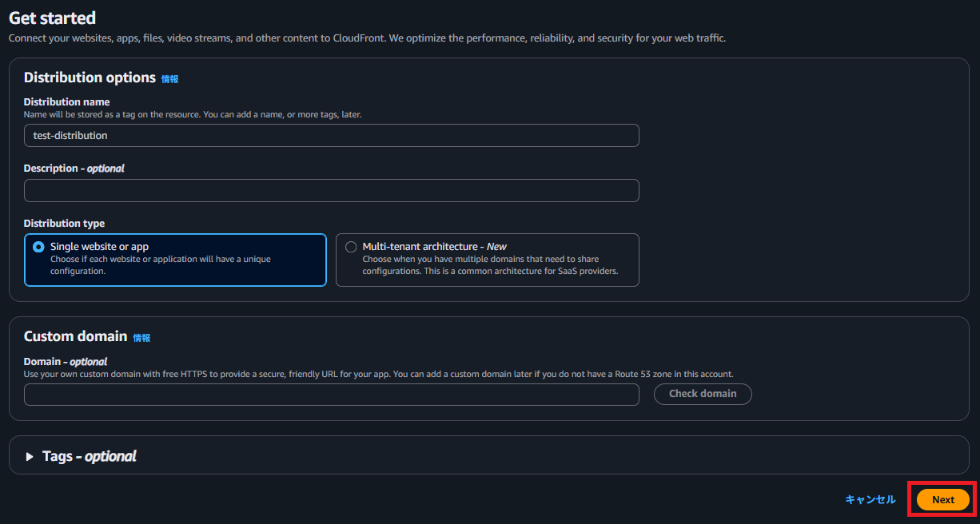Click the Next button
Image resolution: width=980 pixels, height=524 pixels.
(943, 499)
